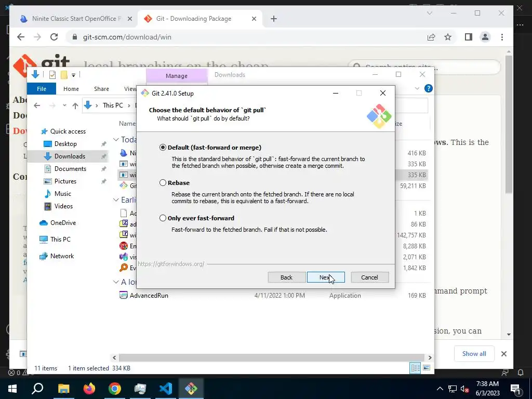Share this page from Chrome address bar

[x=431, y=37]
